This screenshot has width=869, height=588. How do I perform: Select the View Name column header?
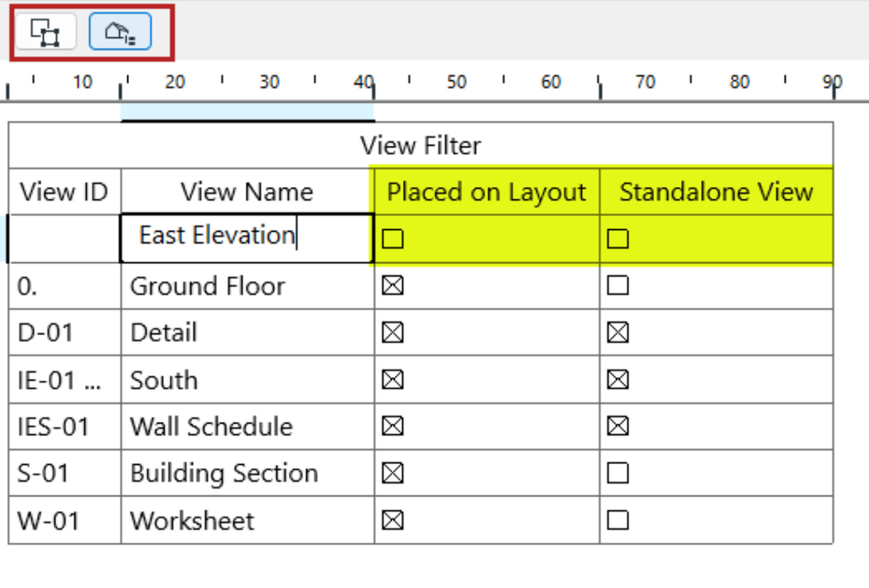click(x=247, y=192)
